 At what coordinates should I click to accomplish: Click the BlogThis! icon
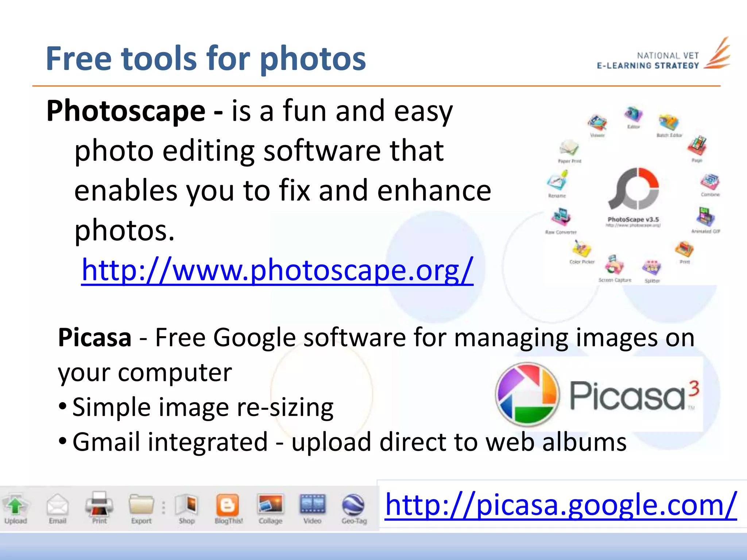coord(228,505)
